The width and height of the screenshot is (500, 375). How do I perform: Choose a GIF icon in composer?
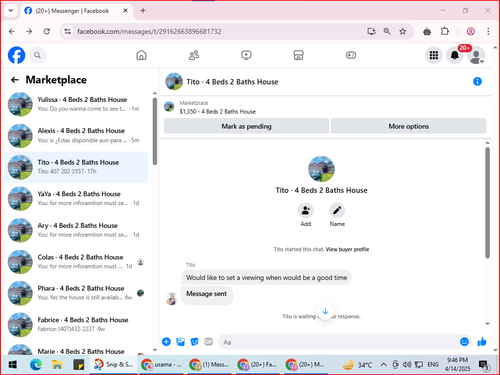coord(208,342)
